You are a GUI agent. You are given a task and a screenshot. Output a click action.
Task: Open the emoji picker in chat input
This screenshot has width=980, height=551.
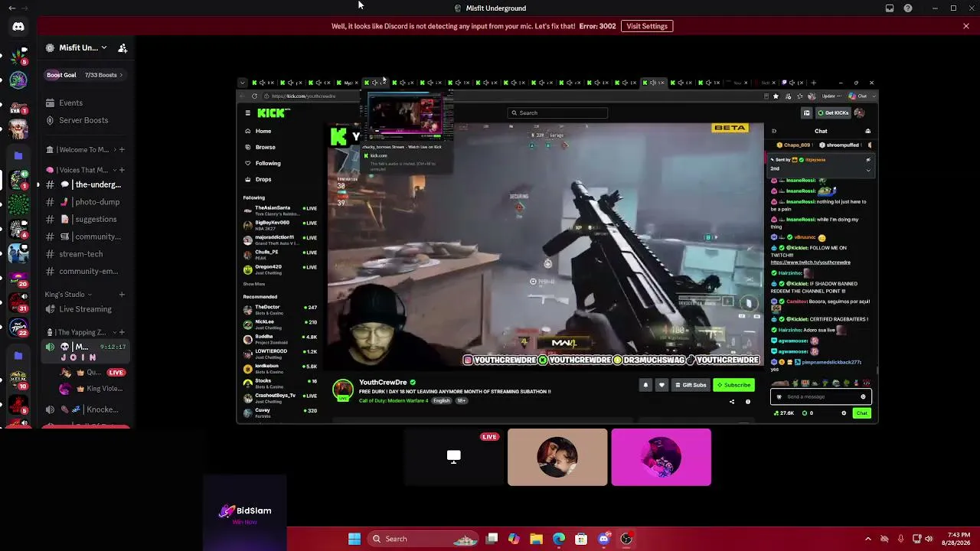pyautogui.click(x=863, y=396)
